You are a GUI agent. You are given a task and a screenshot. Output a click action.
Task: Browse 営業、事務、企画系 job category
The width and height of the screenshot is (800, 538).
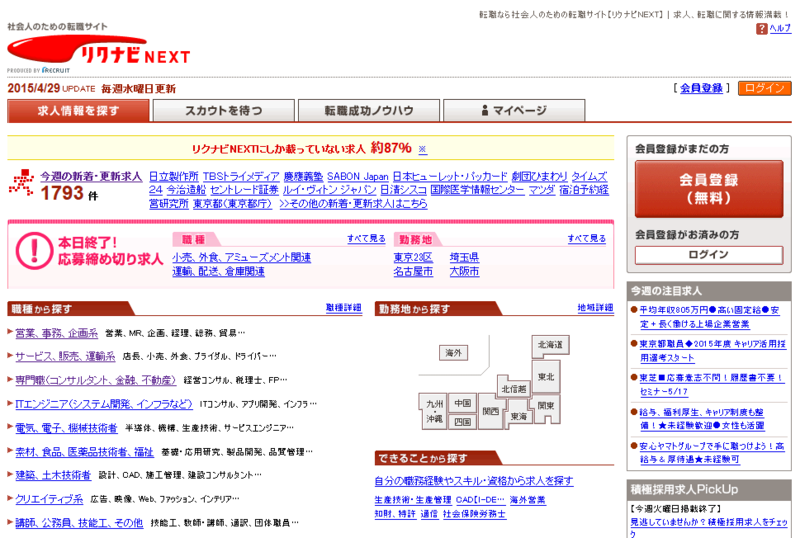(x=57, y=333)
